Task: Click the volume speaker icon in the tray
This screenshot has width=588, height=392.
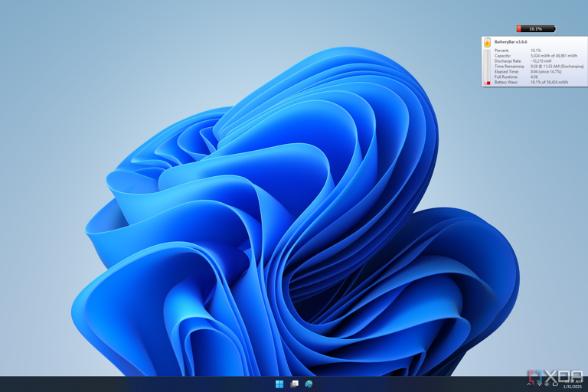Action: (547, 384)
